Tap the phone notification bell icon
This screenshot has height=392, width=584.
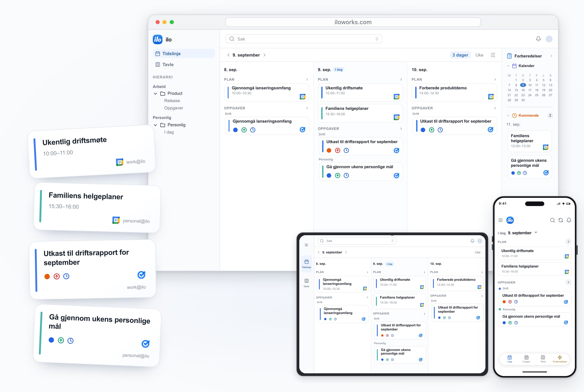(569, 220)
